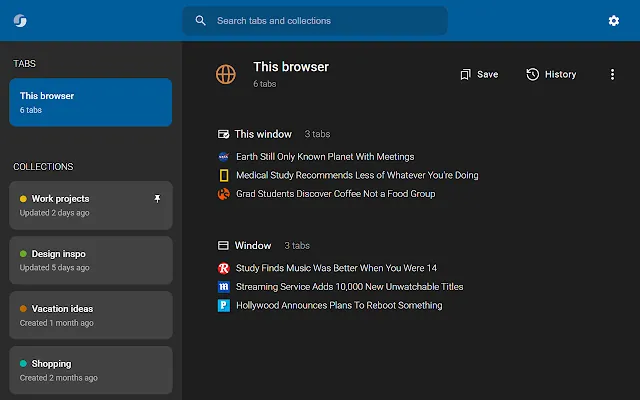Focus the Search tabs and collections field
The height and width of the screenshot is (400, 640).
pyautogui.click(x=315, y=20)
